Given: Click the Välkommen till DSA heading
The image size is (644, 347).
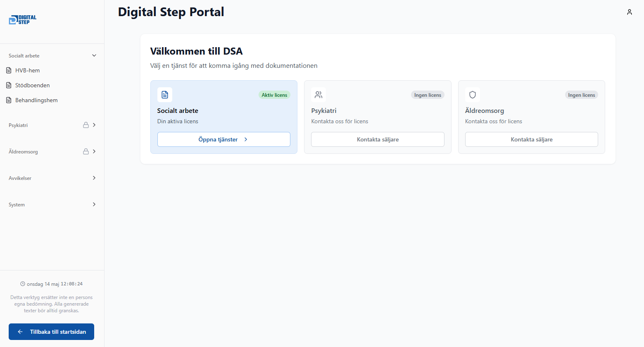Looking at the screenshot, I should tap(196, 51).
